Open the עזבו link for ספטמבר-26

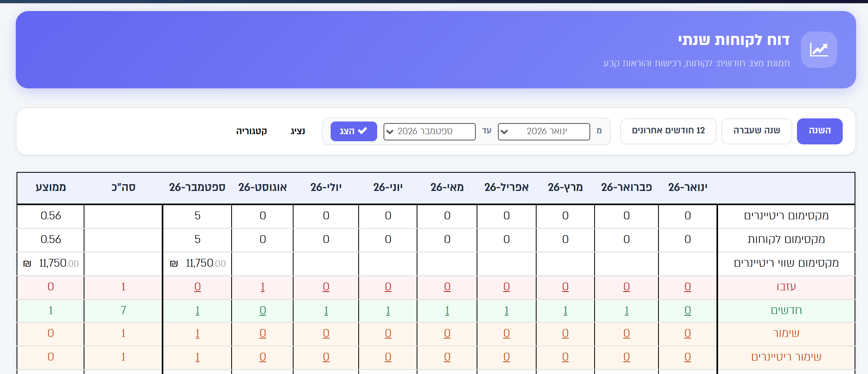(x=197, y=287)
